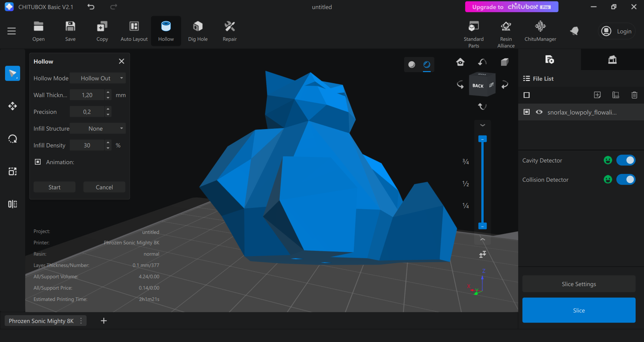The height and width of the screenshot is (342, 644).
Task: Click the Save toolbar icon
Action: (x=70, y=31)
